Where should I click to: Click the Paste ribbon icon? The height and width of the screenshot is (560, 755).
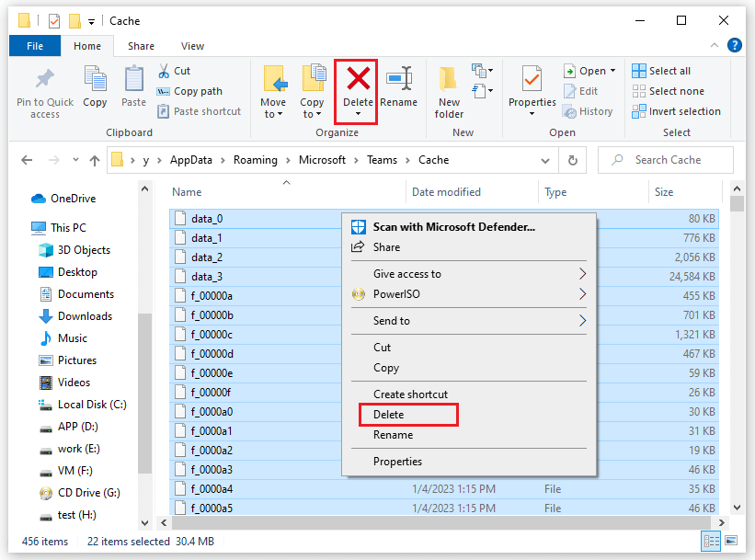pos(133,79)
